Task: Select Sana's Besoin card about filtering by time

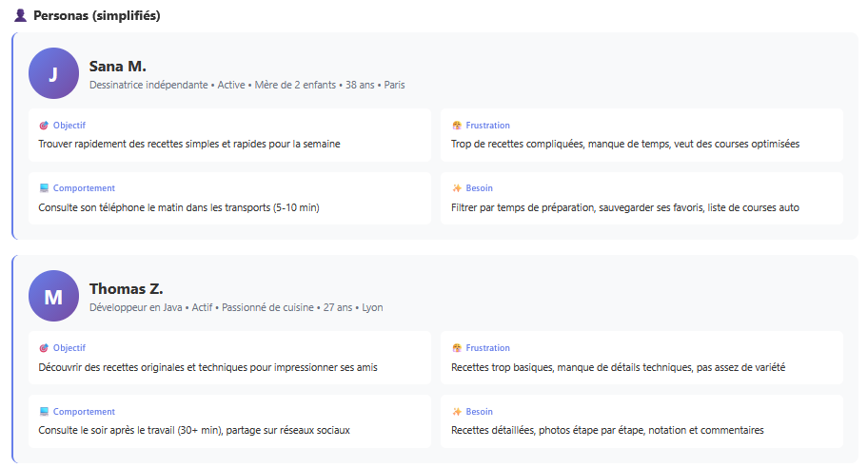Action: click(x=641, y=198)
